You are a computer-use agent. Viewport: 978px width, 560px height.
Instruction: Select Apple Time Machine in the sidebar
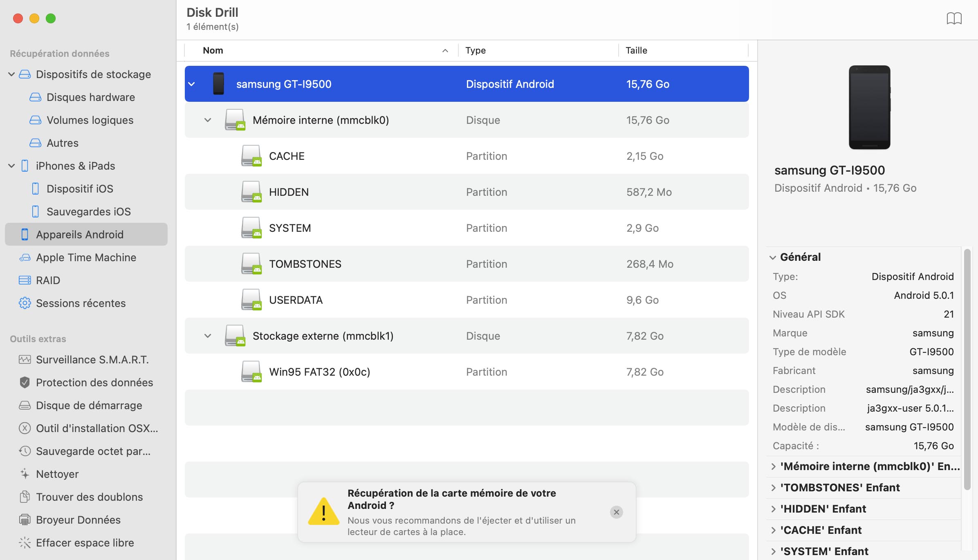point(86,258)
